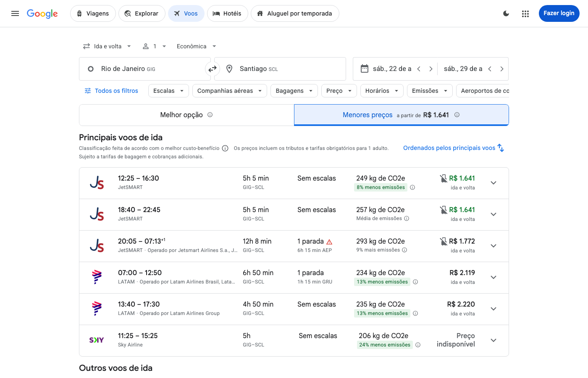Toggle dark mode moon icon
588x378 pixels.
(506, 13)
